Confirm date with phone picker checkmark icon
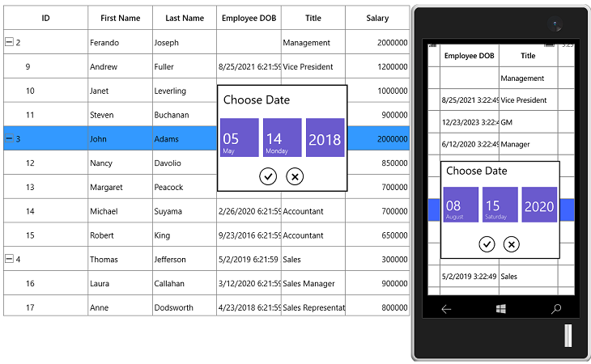The width and height of the screenshot is (591, 364). 487,244
